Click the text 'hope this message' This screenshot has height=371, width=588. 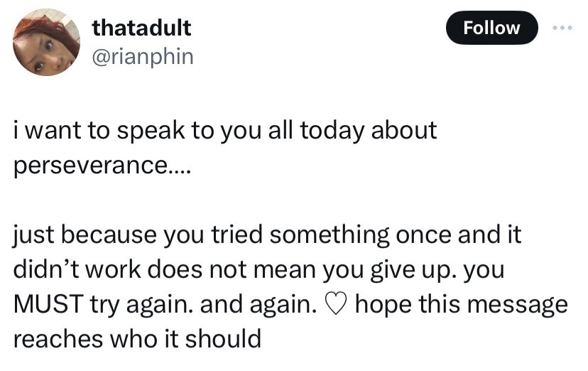click(462, 305)
